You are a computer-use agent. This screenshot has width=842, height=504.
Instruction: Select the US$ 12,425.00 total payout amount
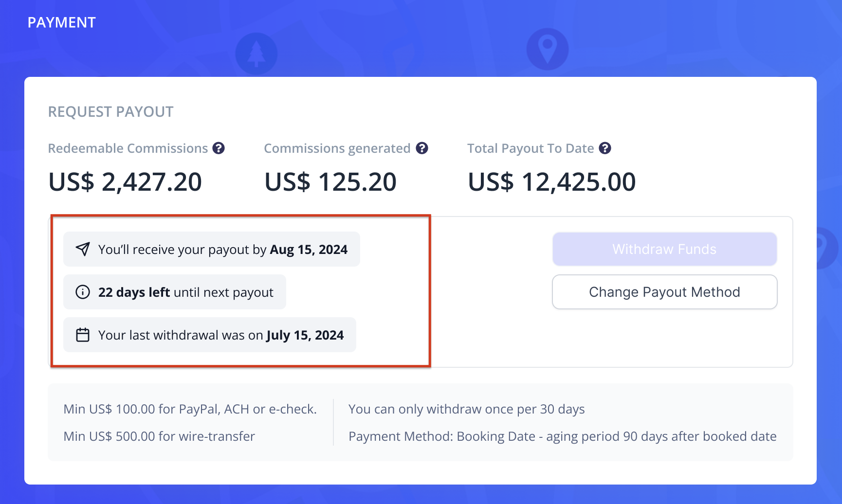tap(551, 182)
